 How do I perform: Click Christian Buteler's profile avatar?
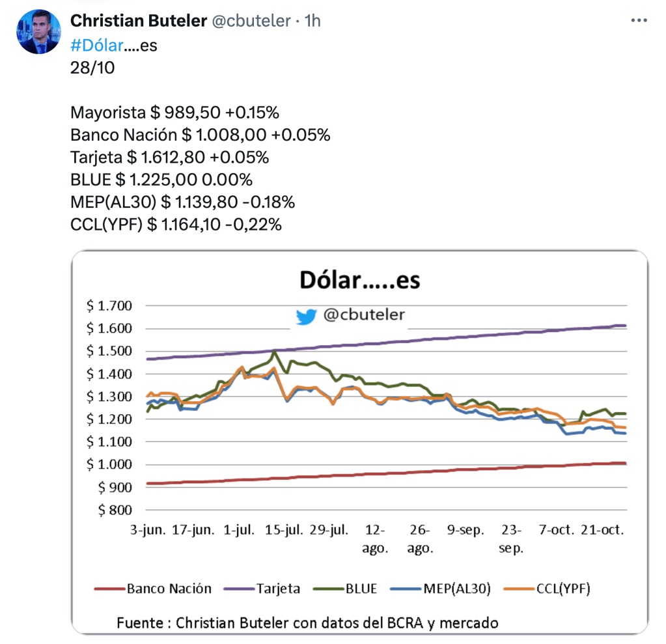38,32
